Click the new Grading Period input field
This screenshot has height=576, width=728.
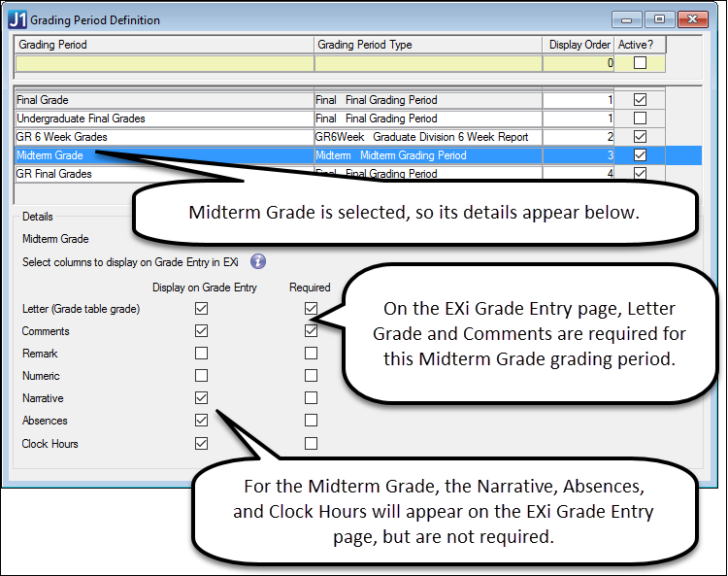coord(164,63)
